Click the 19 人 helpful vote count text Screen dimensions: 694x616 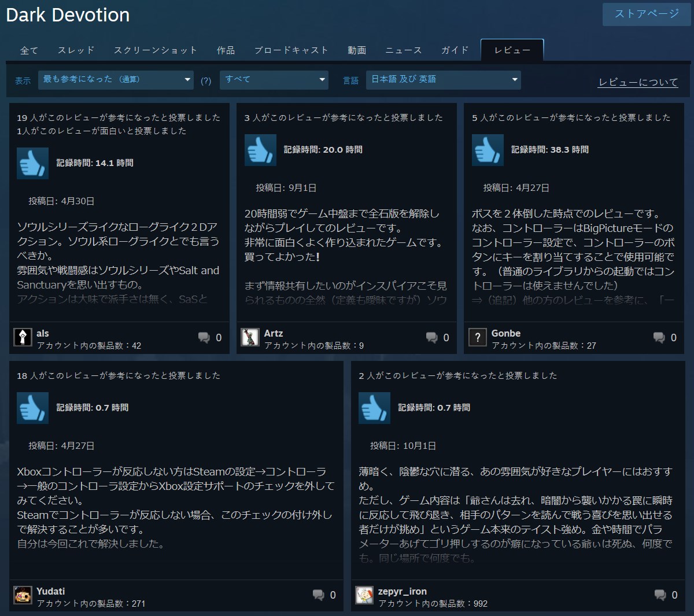119,117
